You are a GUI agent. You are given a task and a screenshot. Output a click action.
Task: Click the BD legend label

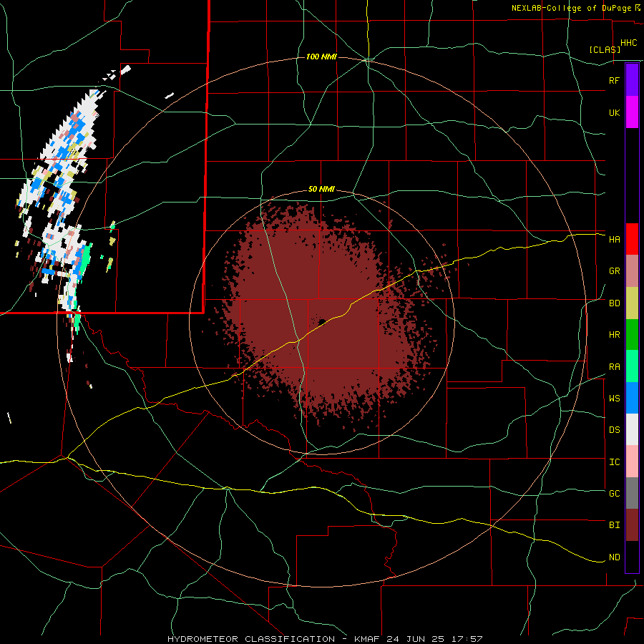(x=614, y=303)
